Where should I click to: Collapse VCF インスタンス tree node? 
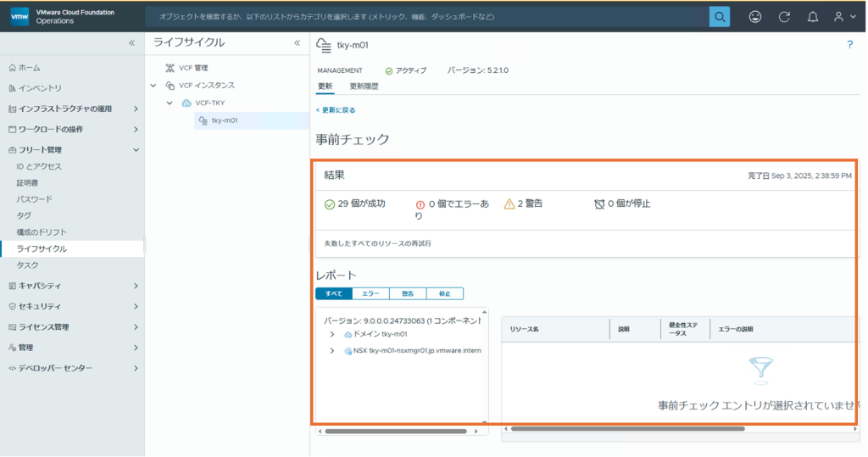point(153,86)
